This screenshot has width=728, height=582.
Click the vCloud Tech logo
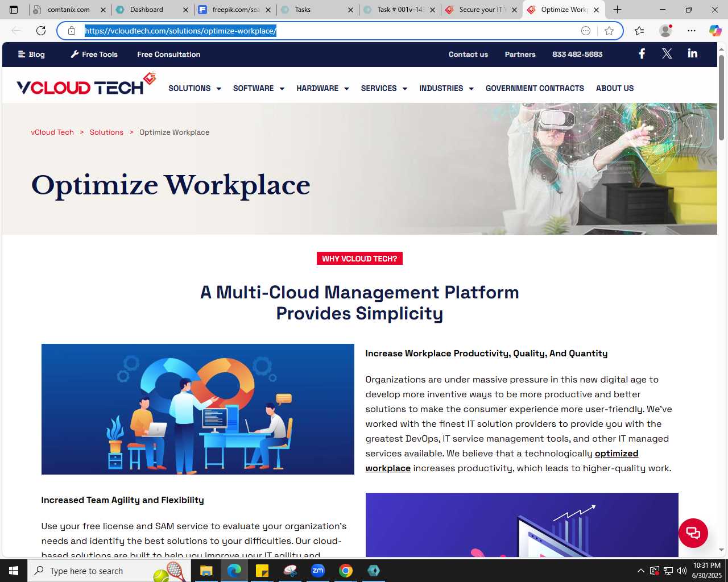click(86, 84)
